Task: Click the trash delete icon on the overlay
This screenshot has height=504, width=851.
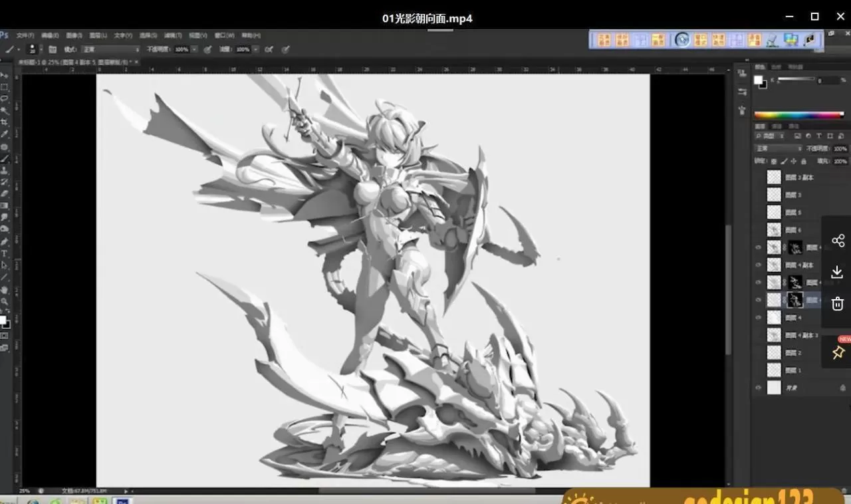Action: [x=838, y=304]
